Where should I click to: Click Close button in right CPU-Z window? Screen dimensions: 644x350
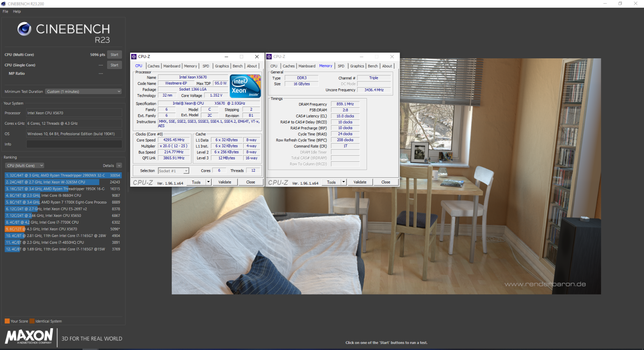[386, 182]
